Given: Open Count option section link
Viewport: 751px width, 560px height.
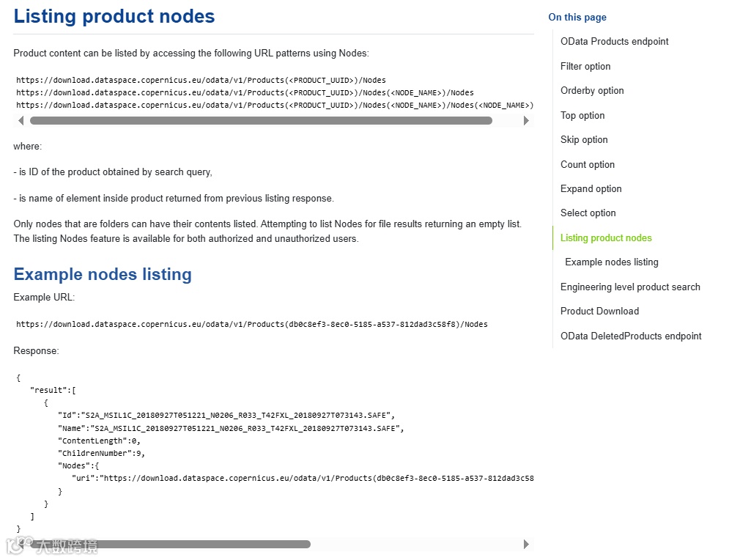Looking at the screenshot, I should point(588,164).
